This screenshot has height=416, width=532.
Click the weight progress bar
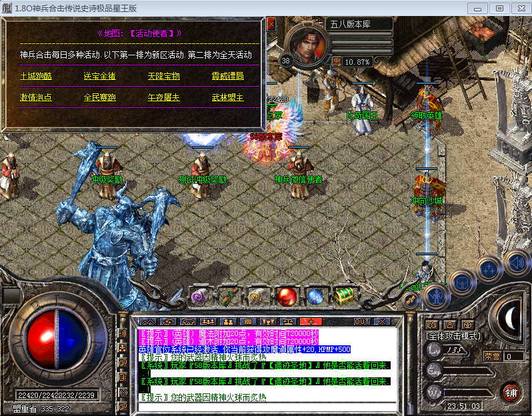click(x=469, y=393)
